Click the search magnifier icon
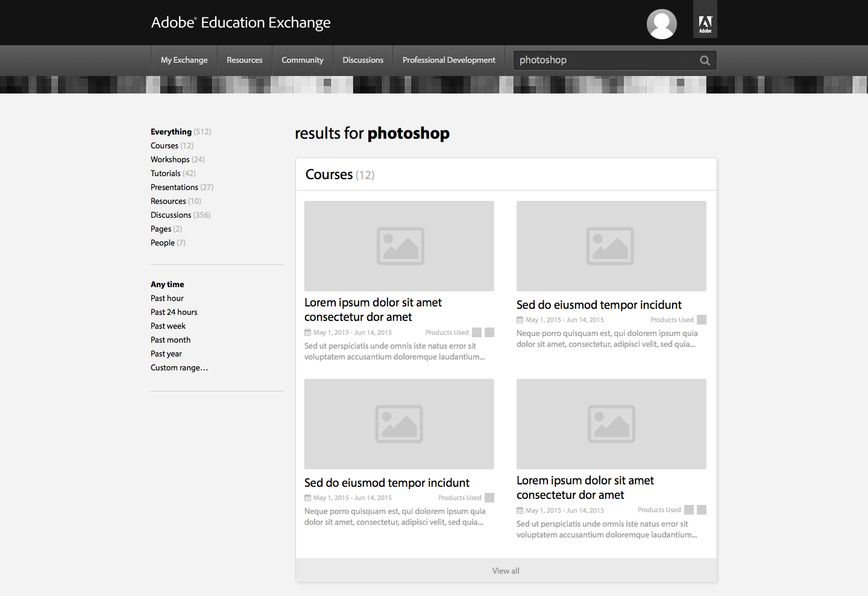Viewport: 868px width, 596px height. (705, 60)
